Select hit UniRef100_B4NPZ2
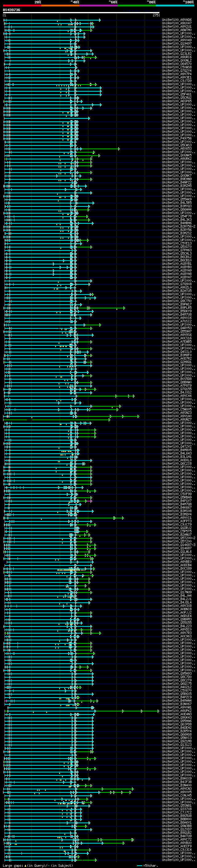 click(x=177, y=182)
